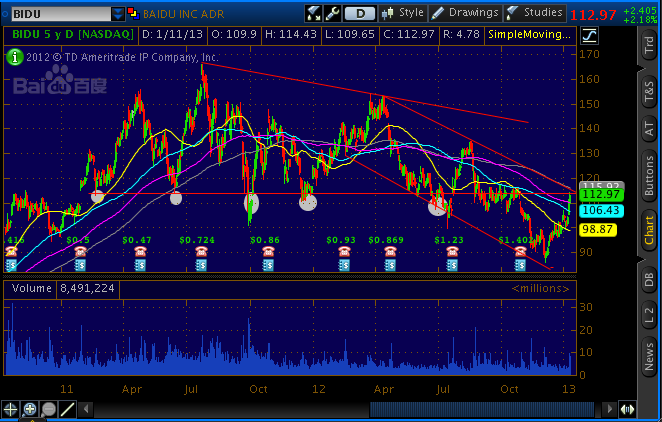
Task: Click the SimpleMoving... study label
Action: [530, 35]
